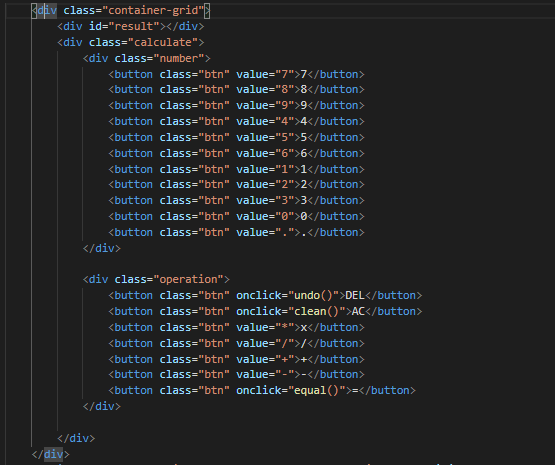Click the value="-" minus button line
The width and height of the screenshot is (555, 465).
236,374
